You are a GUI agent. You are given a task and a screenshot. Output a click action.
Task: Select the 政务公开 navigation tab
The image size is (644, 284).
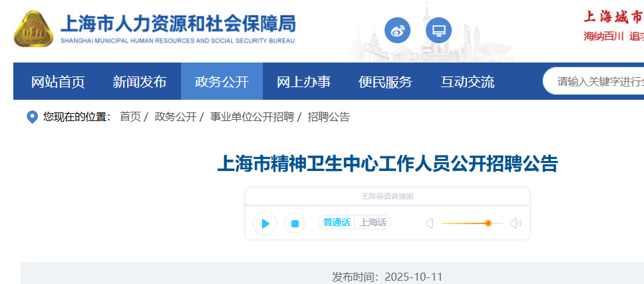tap(222, 82)
